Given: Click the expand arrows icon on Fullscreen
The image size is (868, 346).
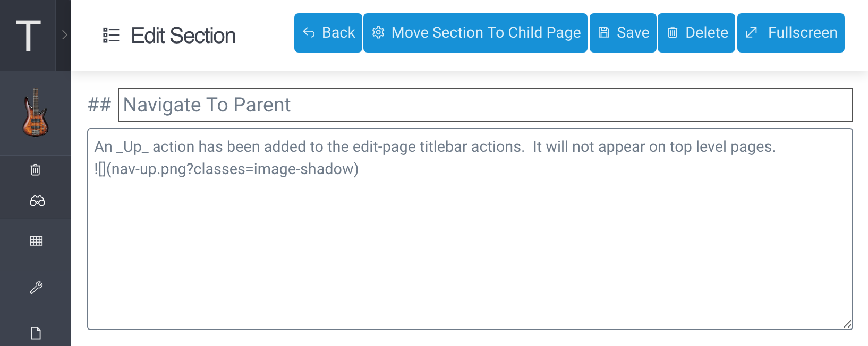Looking at the screenshot, I should click(x=751, y=33).
